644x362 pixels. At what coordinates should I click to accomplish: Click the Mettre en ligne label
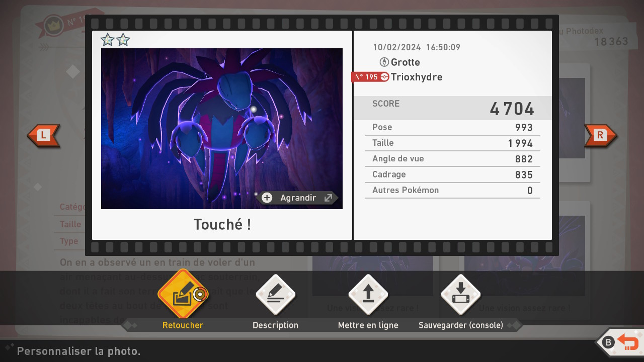(368, 325)
